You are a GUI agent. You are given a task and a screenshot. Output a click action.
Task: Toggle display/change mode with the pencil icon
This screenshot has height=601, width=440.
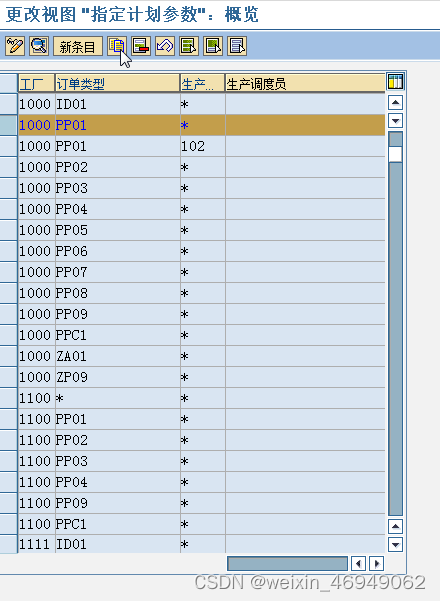click(x=15, y=46)
